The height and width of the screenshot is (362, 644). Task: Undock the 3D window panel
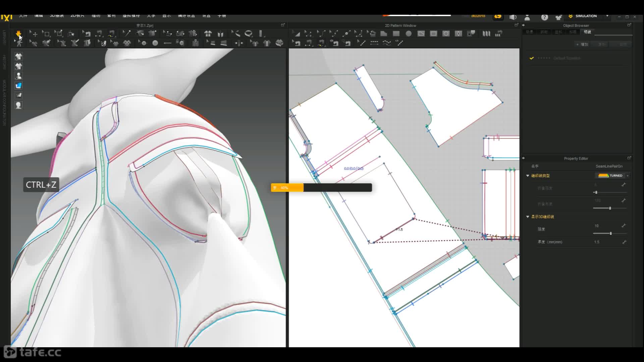pyautogui.click(x=283, y=25)
